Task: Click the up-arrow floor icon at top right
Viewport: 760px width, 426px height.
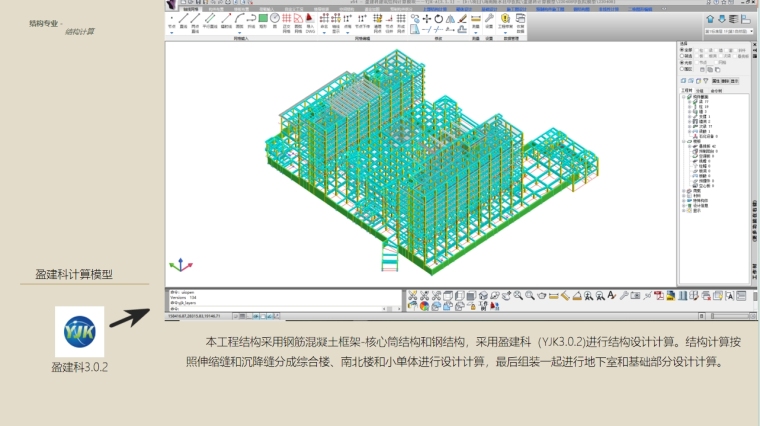Action: (710, 19)
